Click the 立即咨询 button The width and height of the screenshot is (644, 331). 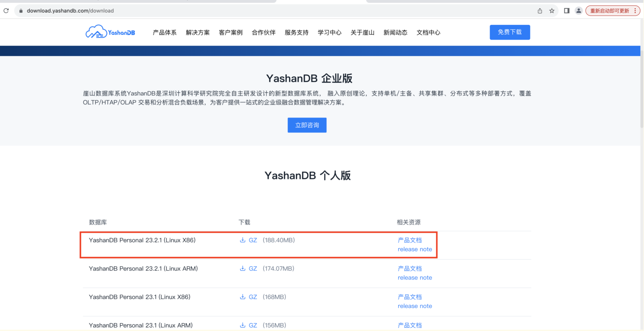pyautogui.click(x=307, y=125)
